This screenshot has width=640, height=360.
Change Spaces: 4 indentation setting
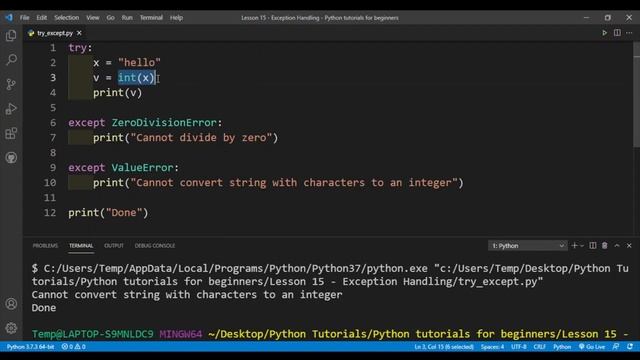(x=492, y=347)
